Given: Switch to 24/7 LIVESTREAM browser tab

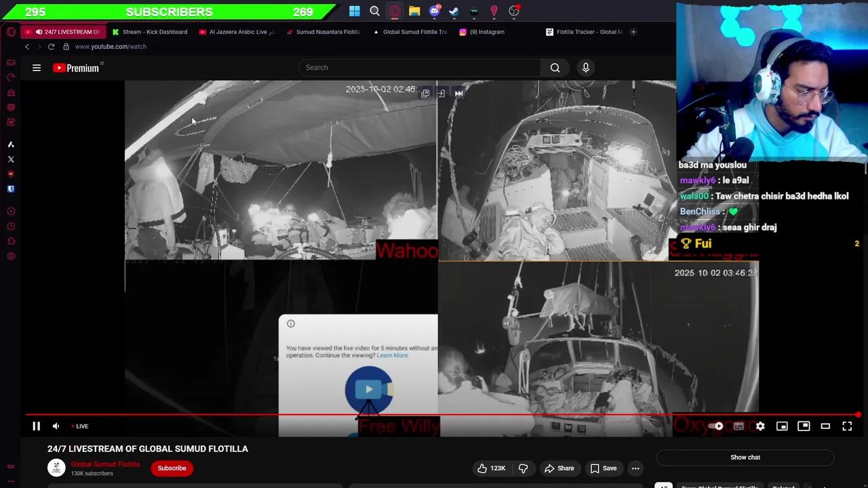Looking at the screenshot, I should pyautogui.click(x=64, y=32).
